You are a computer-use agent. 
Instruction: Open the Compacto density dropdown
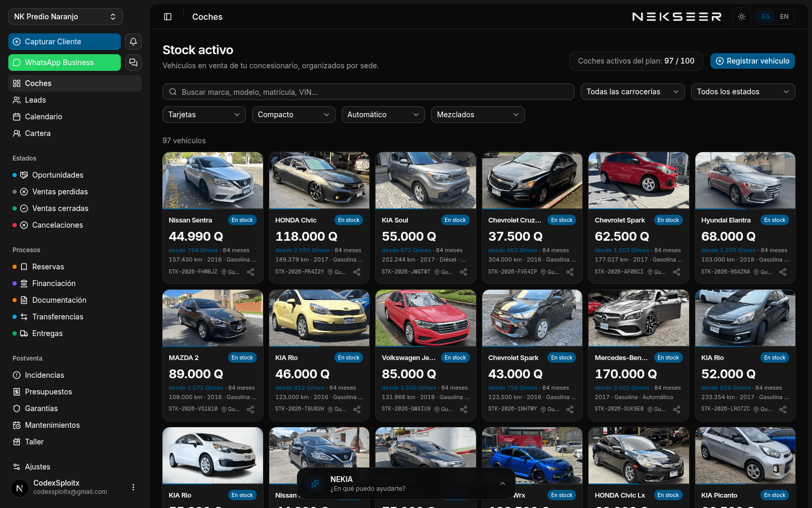pyautogui.click(x=294, y=115)
